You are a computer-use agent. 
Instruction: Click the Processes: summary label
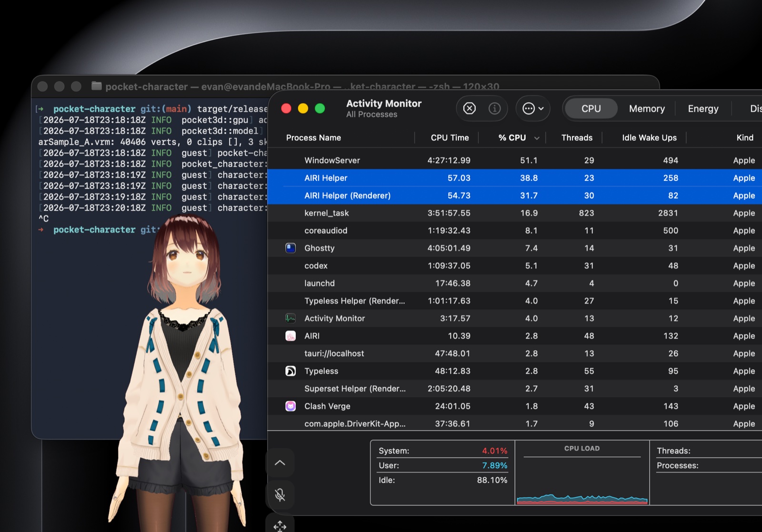coord(677,465)
